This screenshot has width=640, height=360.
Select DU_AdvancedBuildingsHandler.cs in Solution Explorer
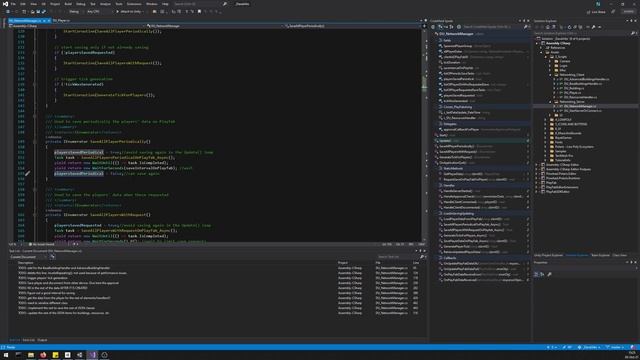click(587, 79)
